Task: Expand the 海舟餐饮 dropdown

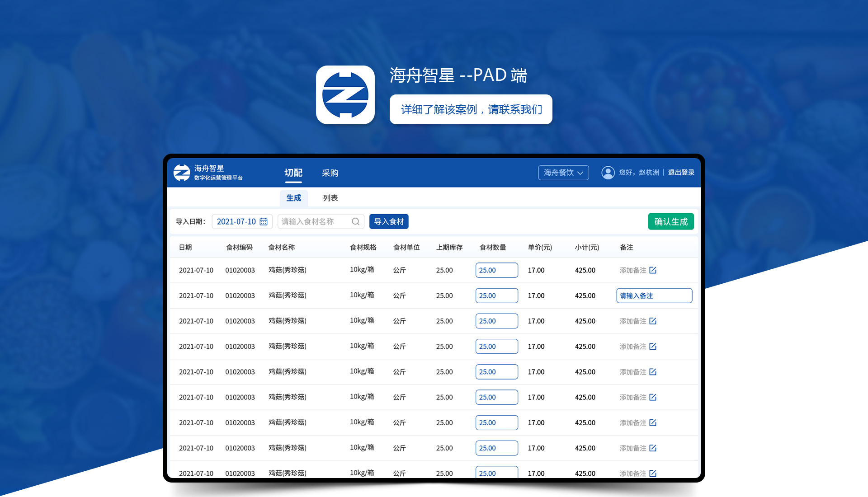Action: pos(563,173)
